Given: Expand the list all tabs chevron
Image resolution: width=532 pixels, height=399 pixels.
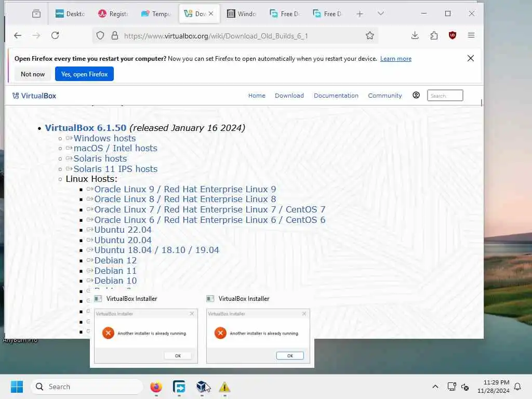Looking at the screenshot, I should (x=381, y=14).
